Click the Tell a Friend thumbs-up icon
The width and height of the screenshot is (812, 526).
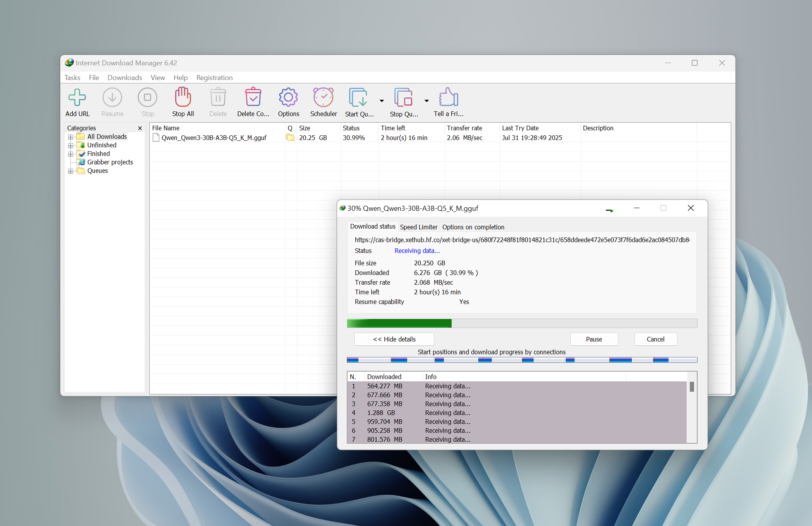[x=449, y=97]
